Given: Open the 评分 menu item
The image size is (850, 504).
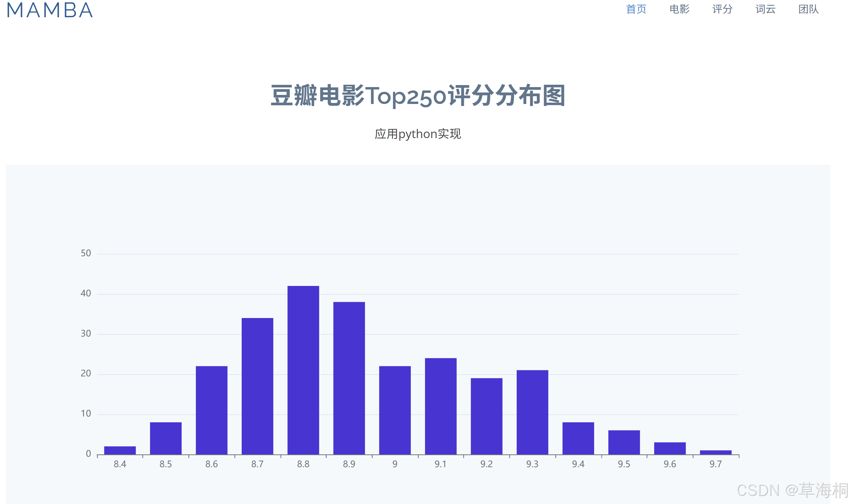Looking at the screenshot, I should tap(722, 9).
